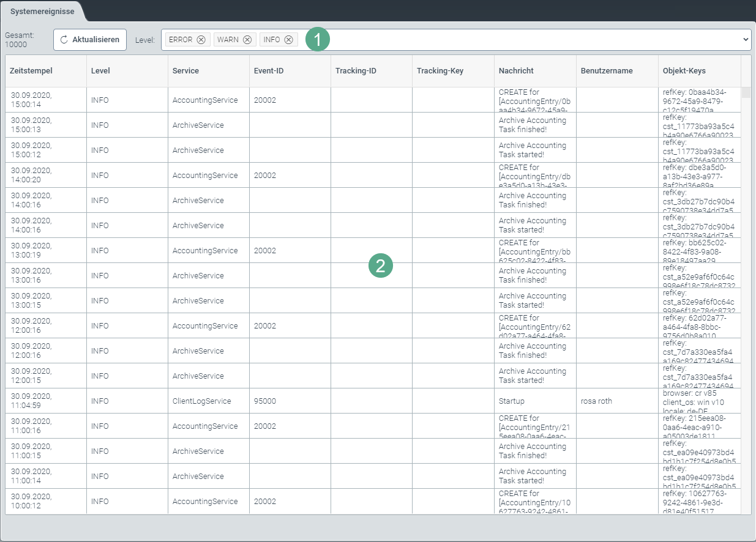Remove the INFO level filter tag
This screenshot has height=542, width=756.
[x=288, y=40]
